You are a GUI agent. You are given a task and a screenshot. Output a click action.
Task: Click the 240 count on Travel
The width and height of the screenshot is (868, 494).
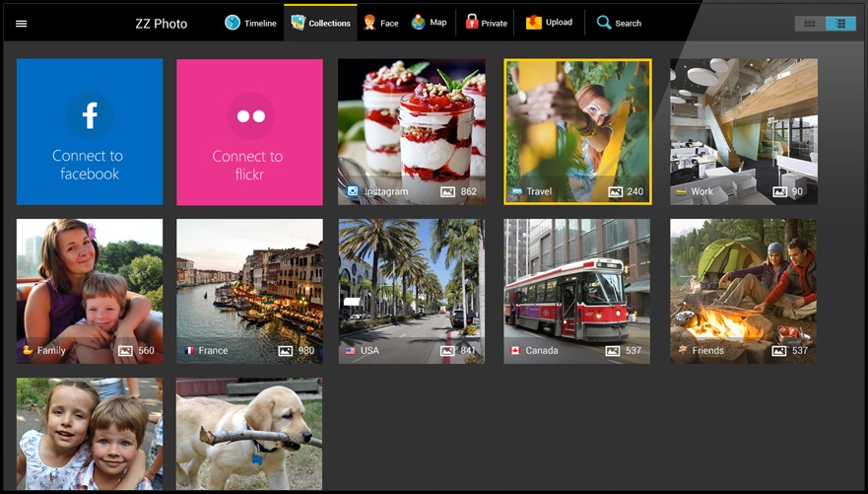pyautogui.click(x=634, y=191)
